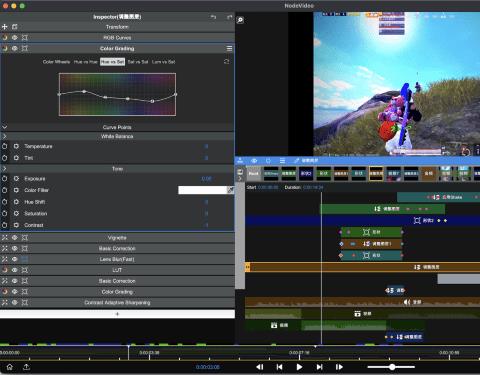Click the magic wand icon on Vignette row
The width and height of the screenshot is (480, 375).
[5, 238]
